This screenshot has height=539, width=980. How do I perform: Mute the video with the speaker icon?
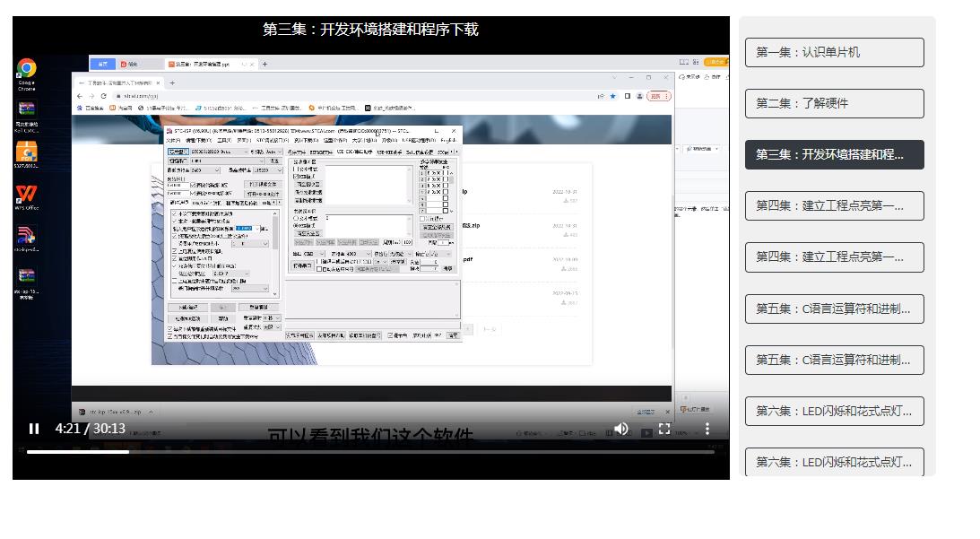tap(620, 429)
